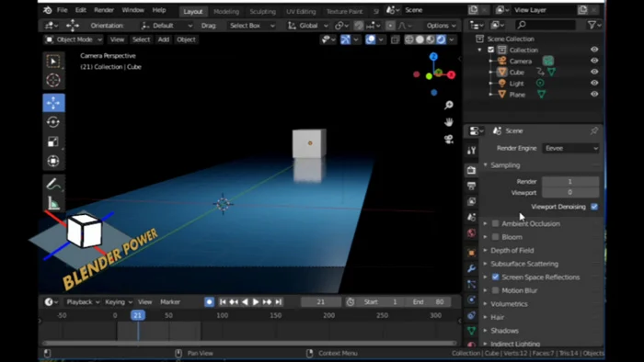This screenshot has width=644, height=362.
Task: Expand the Shadows panel
Action: coord(504,331)
